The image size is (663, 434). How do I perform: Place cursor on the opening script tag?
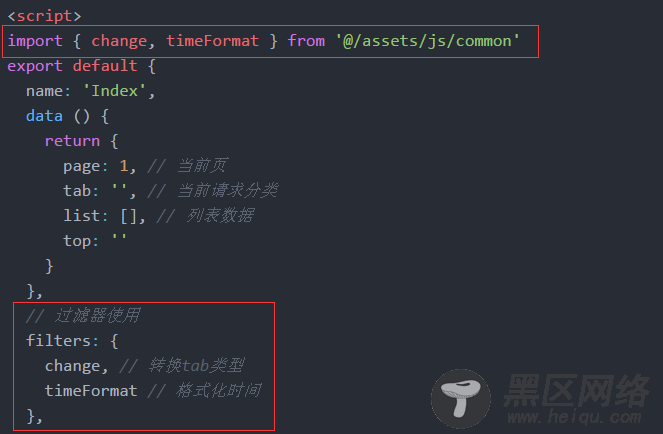point(44,16)
